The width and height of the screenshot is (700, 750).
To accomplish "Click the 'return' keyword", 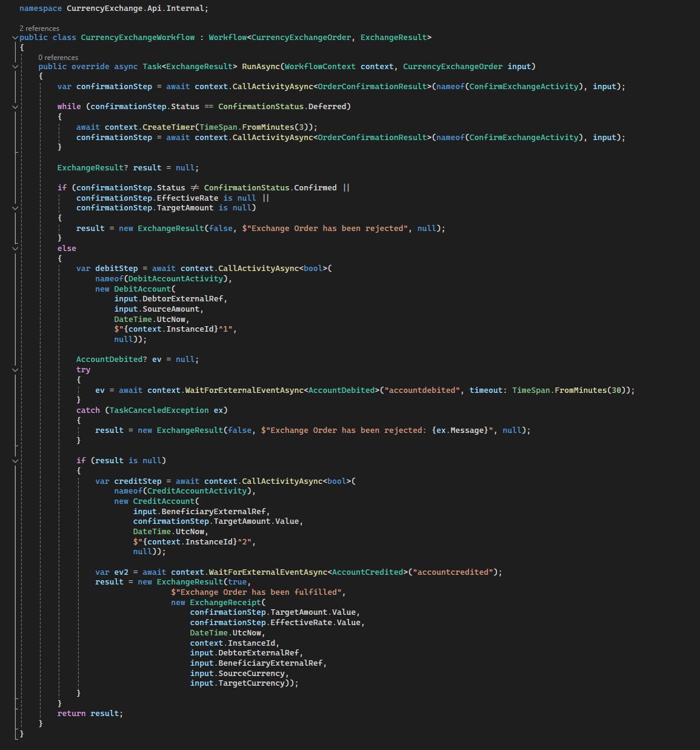I will pos(72,714).
